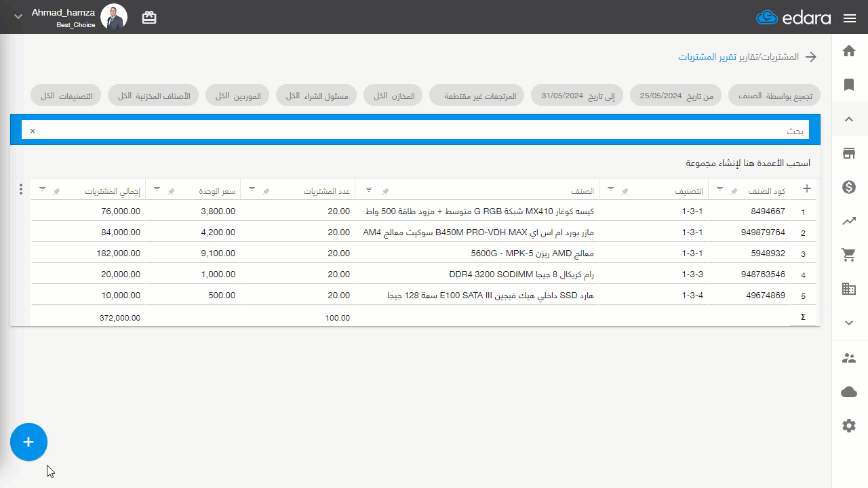Open the dollar sign icon in sidebar

point(849,187)
